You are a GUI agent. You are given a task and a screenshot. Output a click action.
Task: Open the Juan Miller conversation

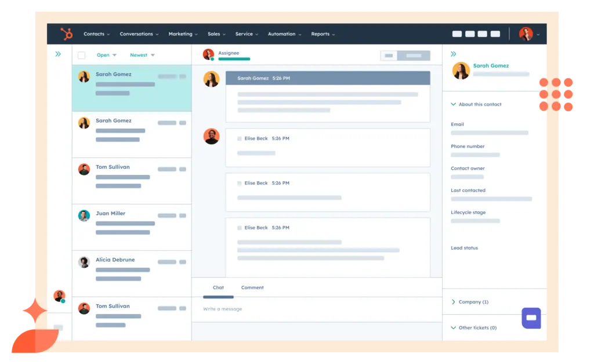[132, 227]
